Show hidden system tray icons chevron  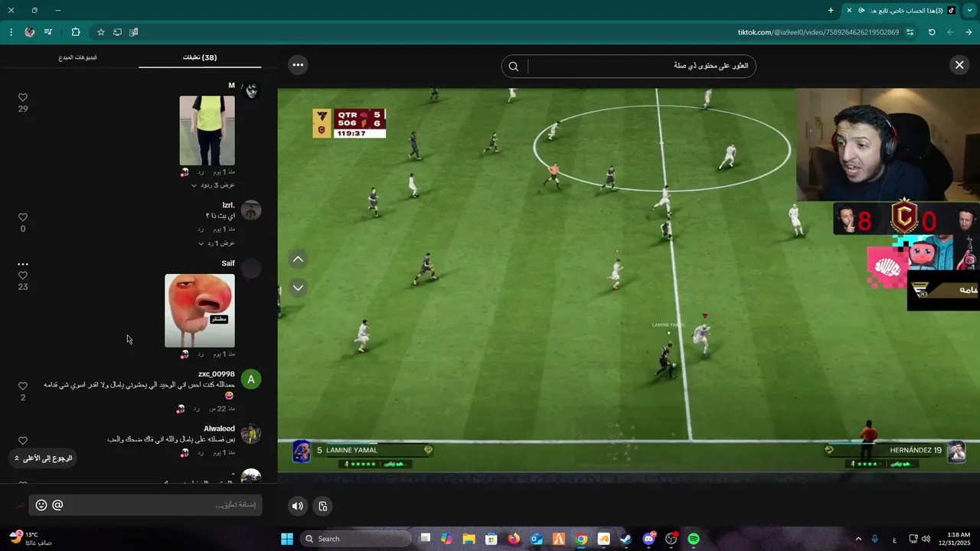[x=858, y=539]
